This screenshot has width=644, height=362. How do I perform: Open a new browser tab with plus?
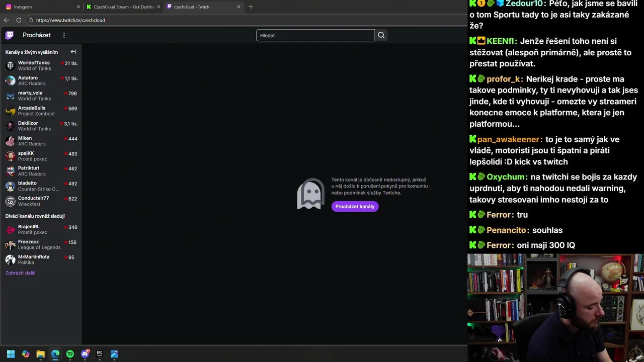pos(251,7)
